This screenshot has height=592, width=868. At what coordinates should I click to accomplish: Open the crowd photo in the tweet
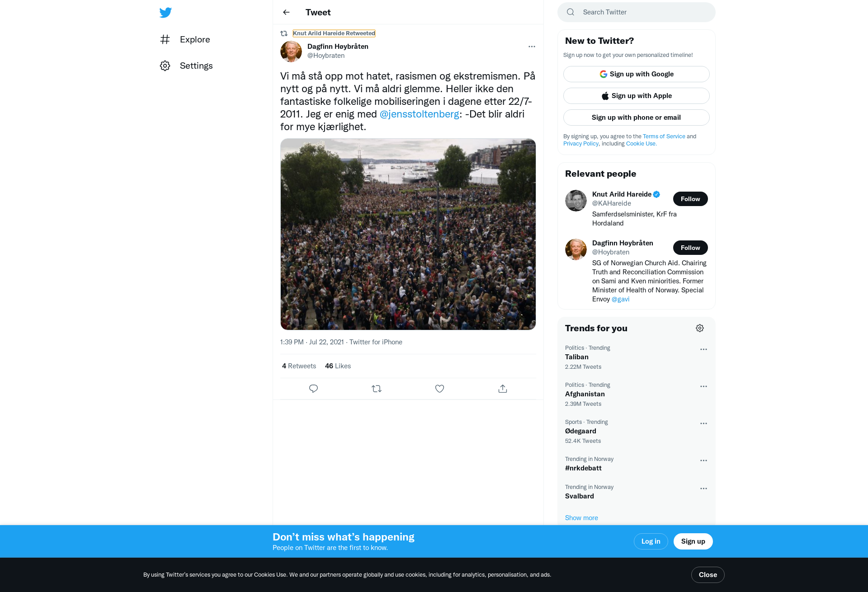(408, 234)
